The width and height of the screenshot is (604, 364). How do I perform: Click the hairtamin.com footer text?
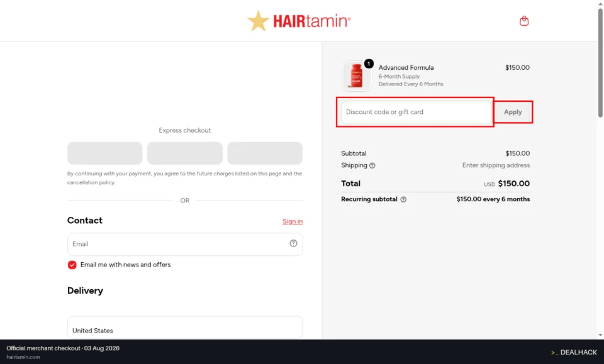[23, 357]
